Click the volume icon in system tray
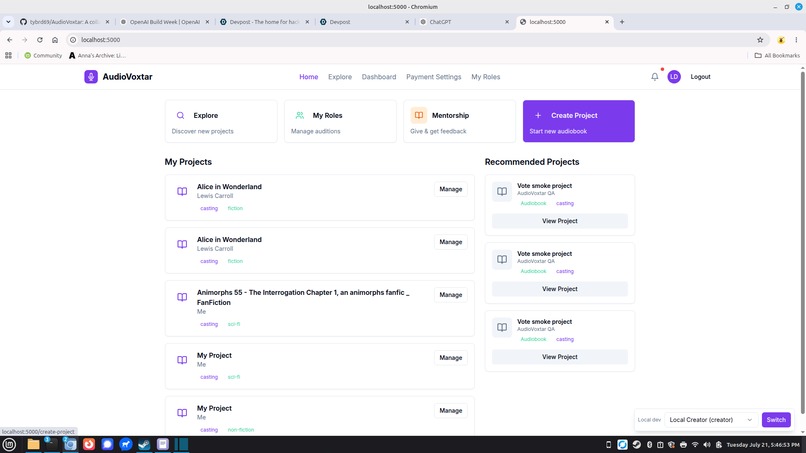 (707, 444)
